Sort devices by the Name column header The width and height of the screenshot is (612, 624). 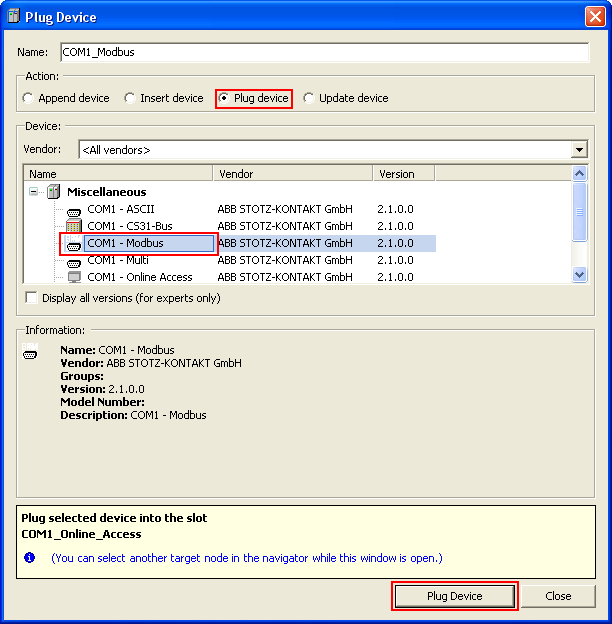click(x=118, y=174)
